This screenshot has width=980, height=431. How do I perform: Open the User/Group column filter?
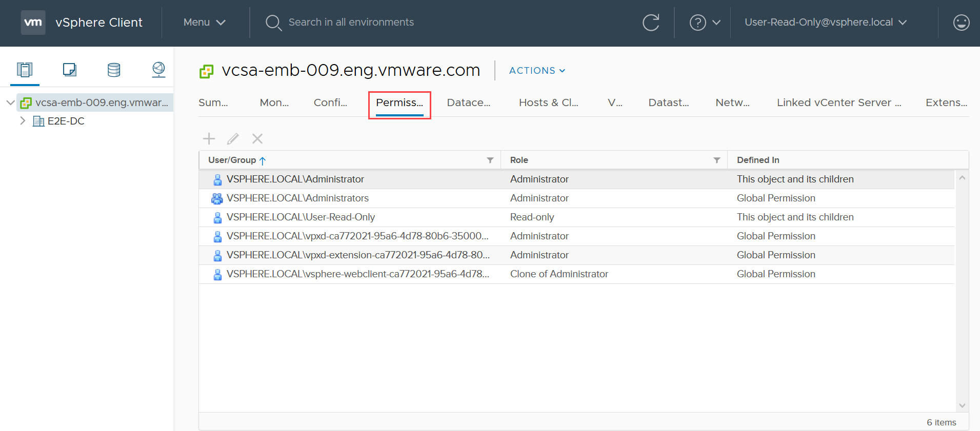click(490, 160)
